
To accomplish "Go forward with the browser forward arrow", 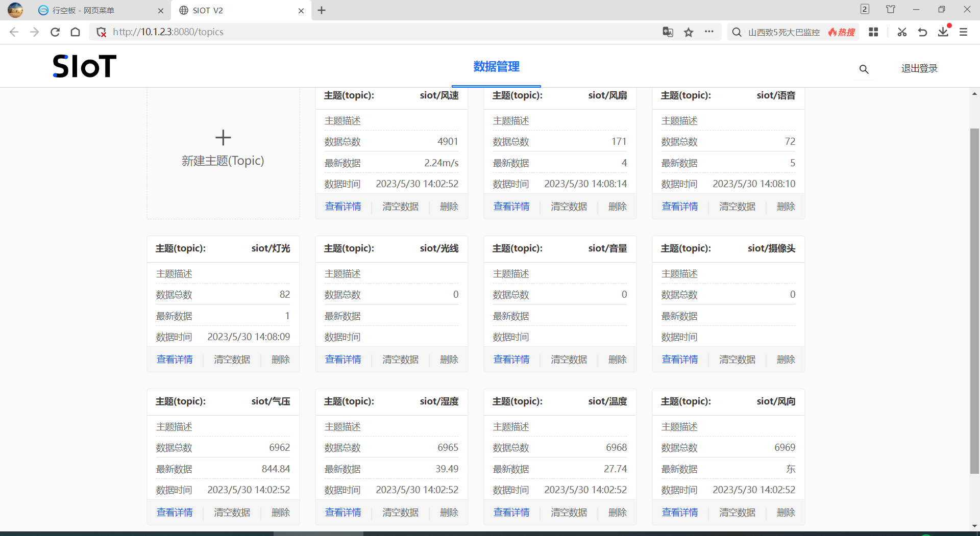I will click(x=34, y=32).
